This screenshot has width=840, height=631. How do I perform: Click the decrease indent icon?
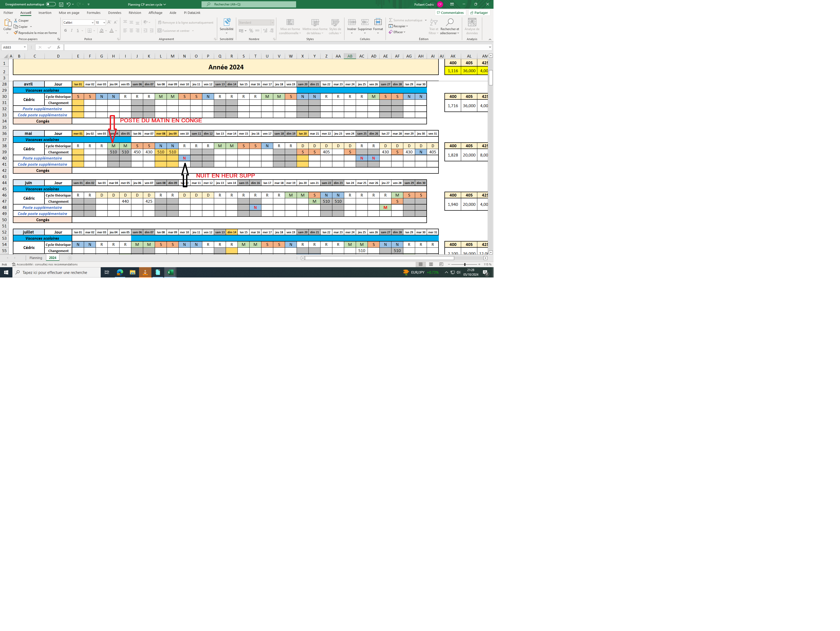[x=145, y=31]
